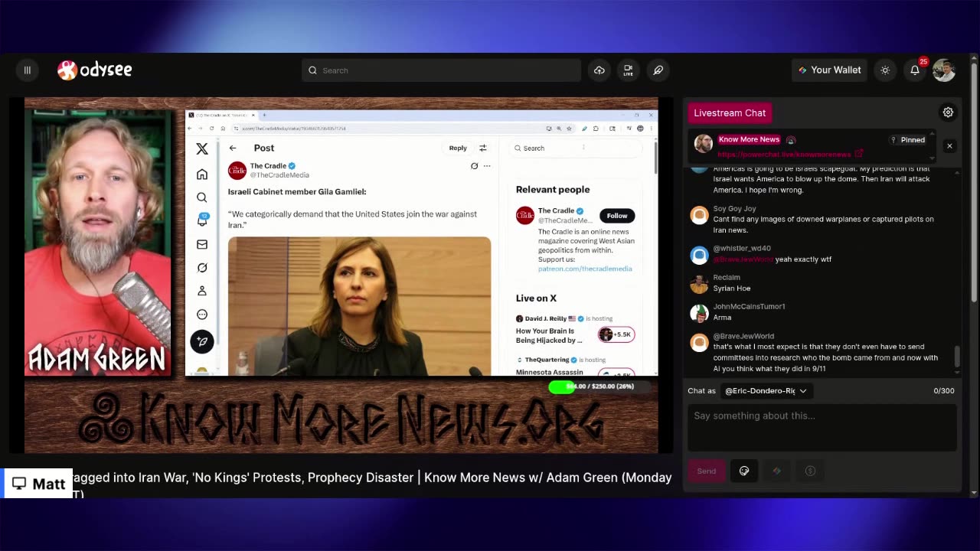Click the dollar cash tip icon

coord(810,471)
